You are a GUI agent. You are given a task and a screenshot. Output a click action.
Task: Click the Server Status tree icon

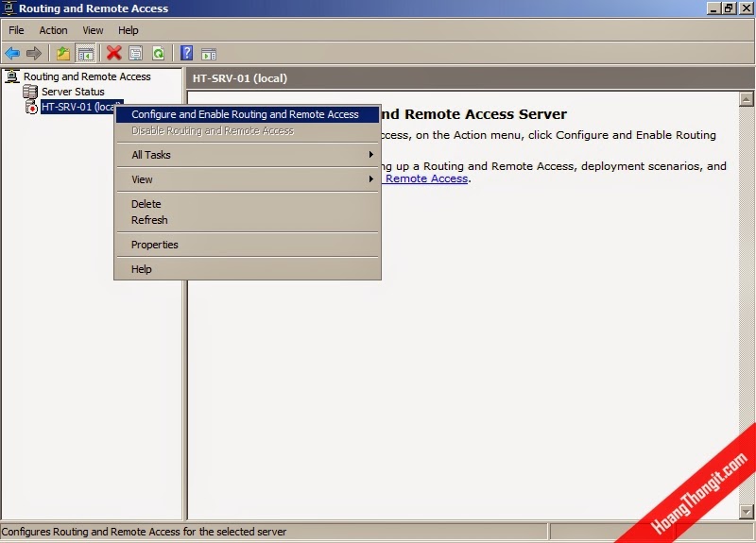click(30, 92)
